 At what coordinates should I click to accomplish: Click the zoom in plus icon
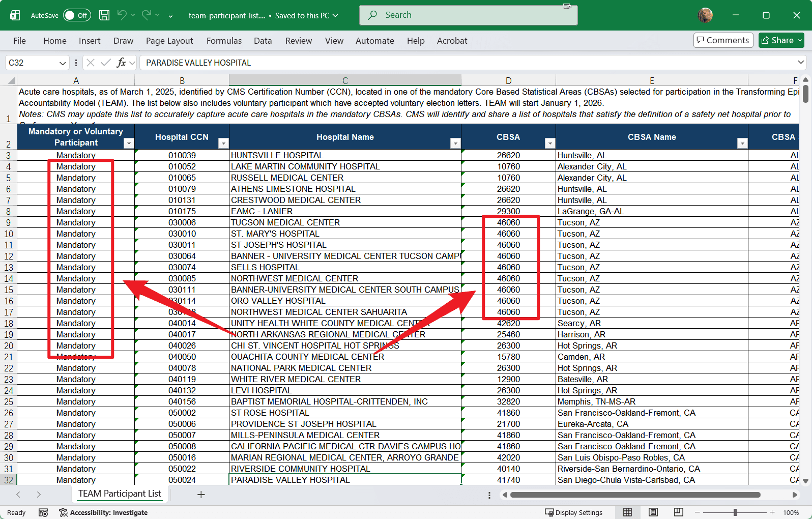point(772,512)
